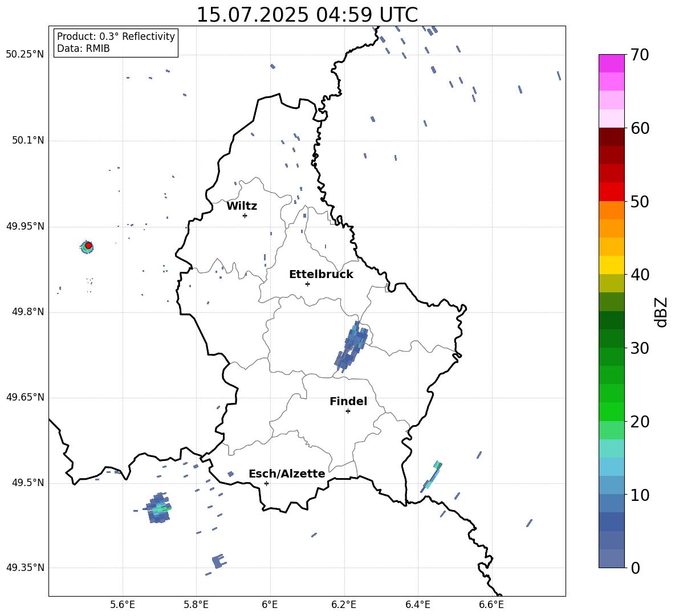Click the title '15.07.2025 04:59 UTC'
Viewport: 675px width, 616px height.
307,15
